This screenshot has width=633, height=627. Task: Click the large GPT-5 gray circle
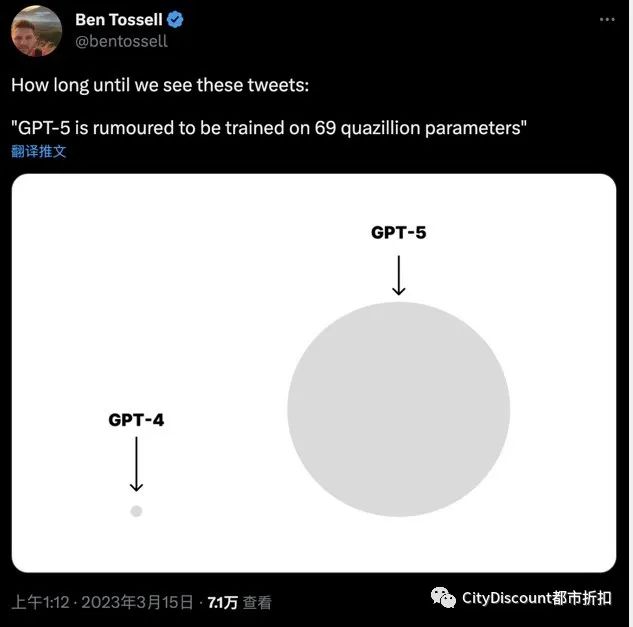[398, 409]
